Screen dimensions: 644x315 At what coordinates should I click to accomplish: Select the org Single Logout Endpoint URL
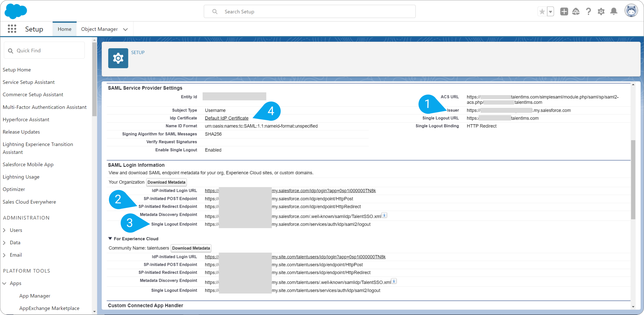click(x=288, y=224)
